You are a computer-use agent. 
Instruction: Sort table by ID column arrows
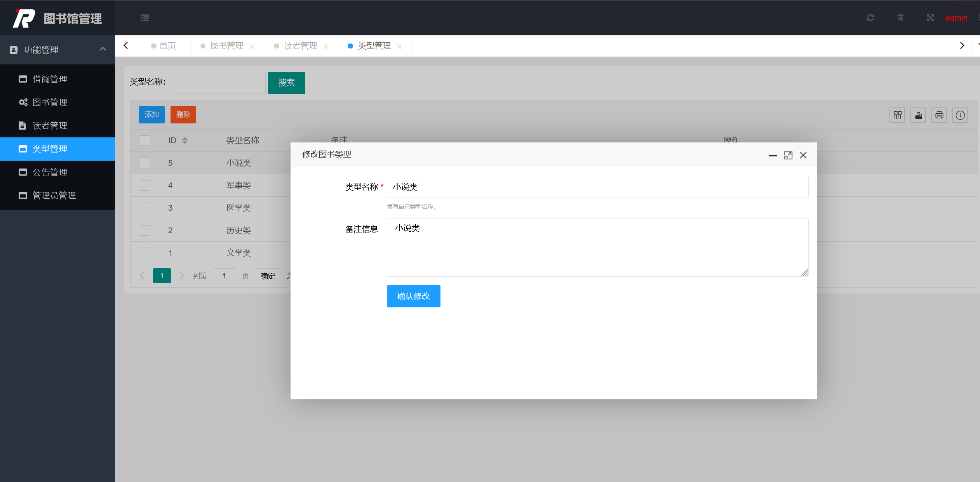point(185,140)
